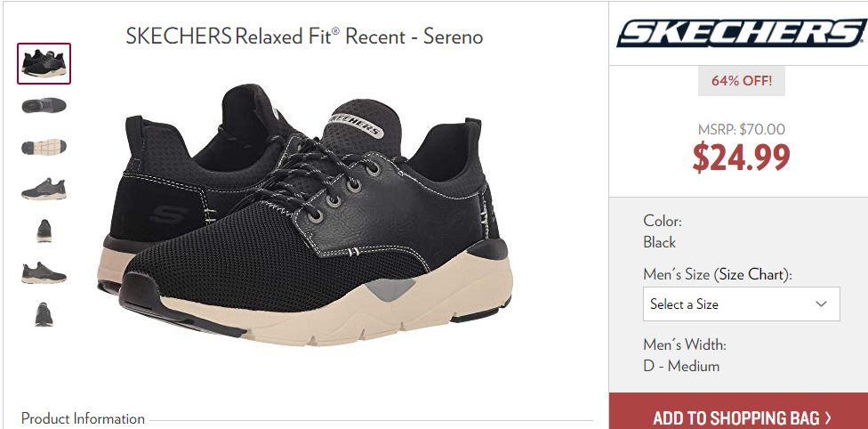Select the sixth thumbnail, right-facing side view
Screen dimensions: 868x429
[44, 272]
